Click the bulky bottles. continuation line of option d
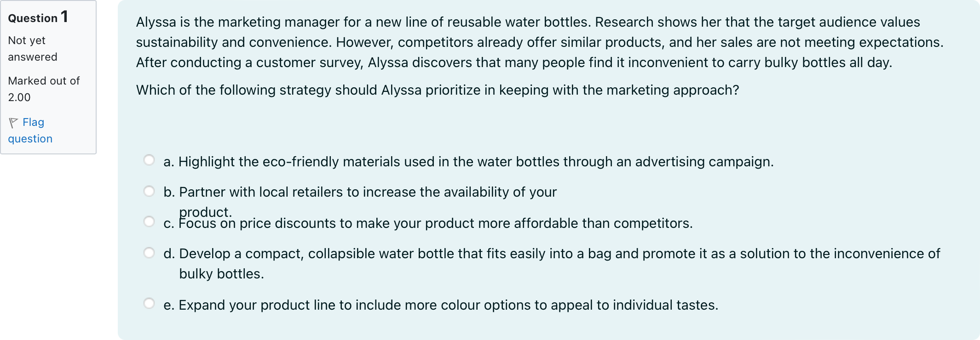The width and height of the screenshot is (980, 340). [x=221, y=274]
